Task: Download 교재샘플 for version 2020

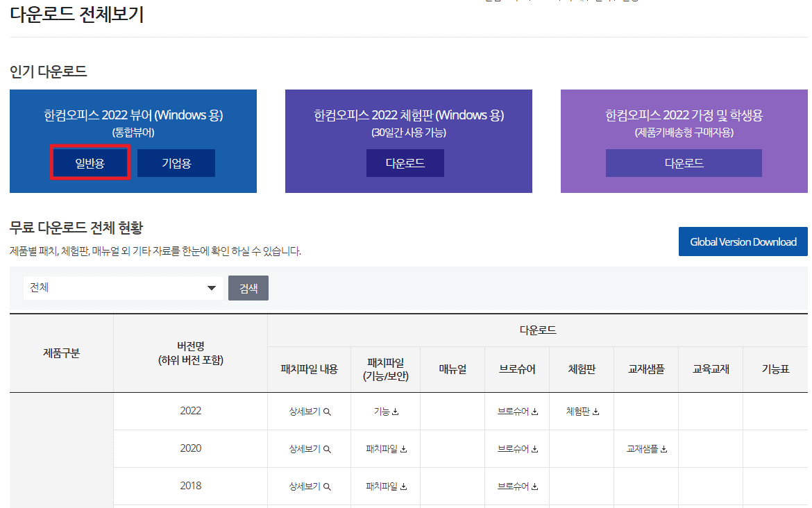Action: 646,449
